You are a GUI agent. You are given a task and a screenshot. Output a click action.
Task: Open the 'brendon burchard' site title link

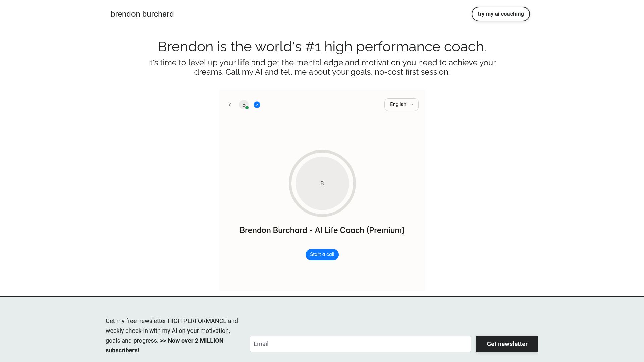coord(142,14)
